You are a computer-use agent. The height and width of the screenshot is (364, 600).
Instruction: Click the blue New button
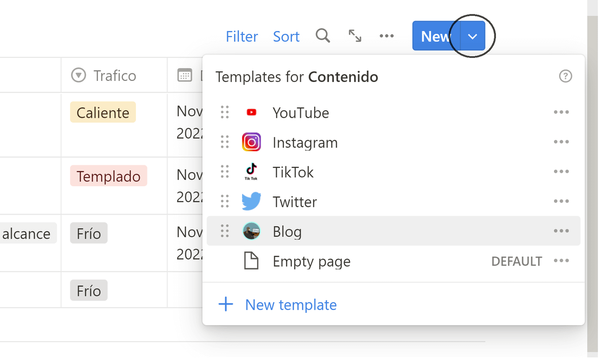(436, 36)
